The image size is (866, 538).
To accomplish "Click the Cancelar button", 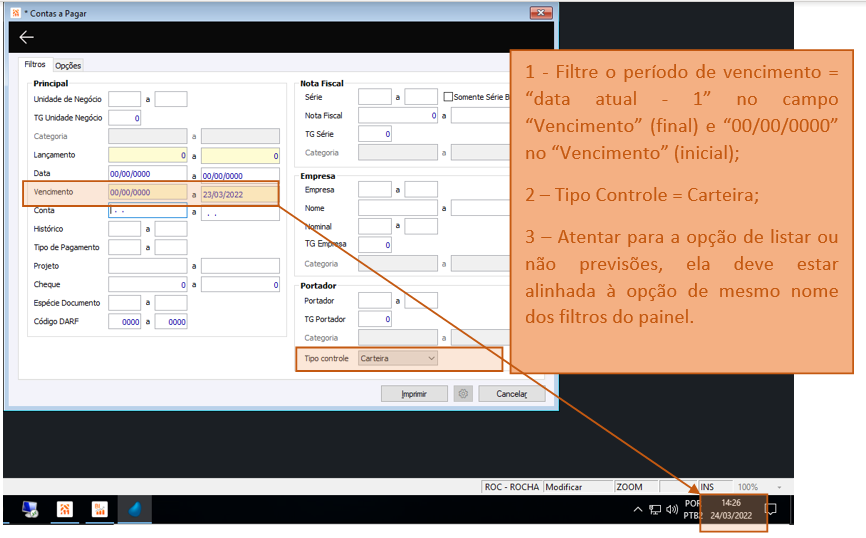I will click(x=511, y=394).
